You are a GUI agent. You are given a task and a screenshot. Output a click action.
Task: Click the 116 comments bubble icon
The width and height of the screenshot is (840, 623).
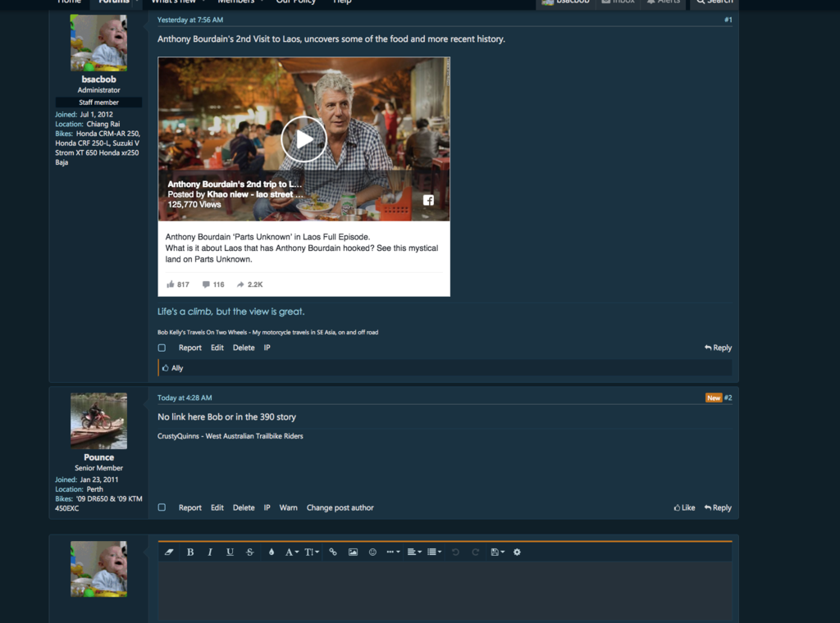coord(212,284)
